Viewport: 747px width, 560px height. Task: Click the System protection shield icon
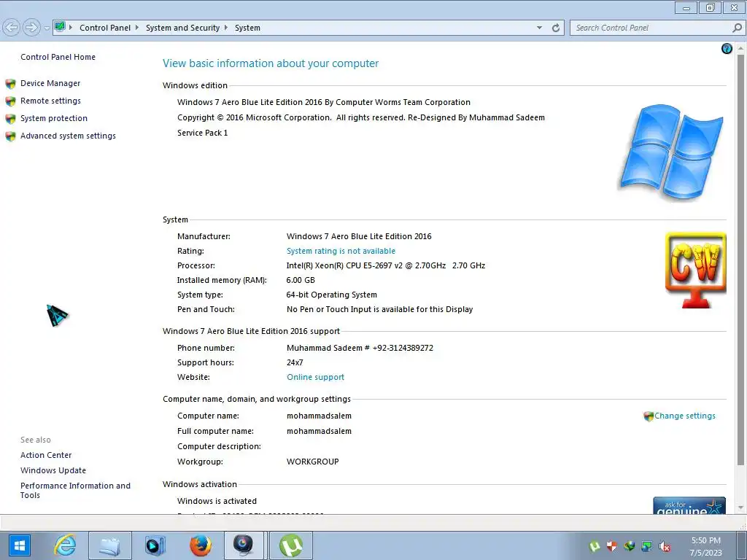click(10, 119)
